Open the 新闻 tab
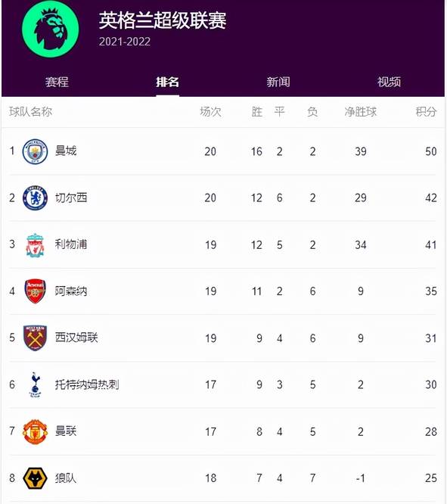Viewport: 447px width, 504px height. pos(278,82)
